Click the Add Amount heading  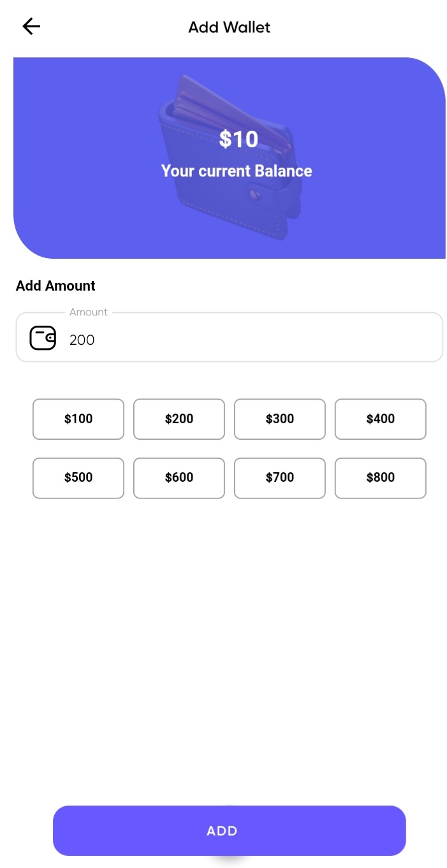[55, 286]
